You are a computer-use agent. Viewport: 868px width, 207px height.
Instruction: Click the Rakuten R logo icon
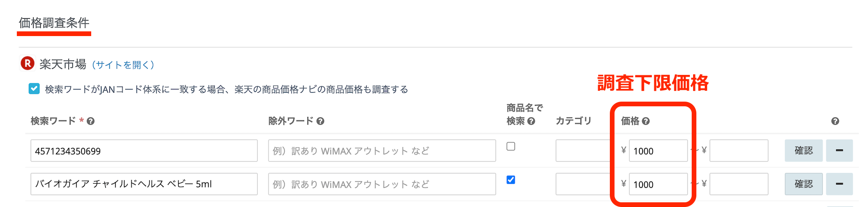pyautogui.click(x=28, y=63)
